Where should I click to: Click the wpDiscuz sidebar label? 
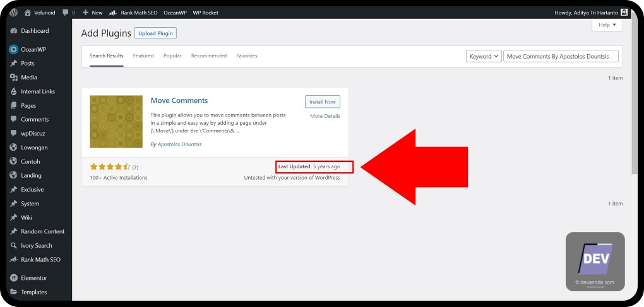33,133
